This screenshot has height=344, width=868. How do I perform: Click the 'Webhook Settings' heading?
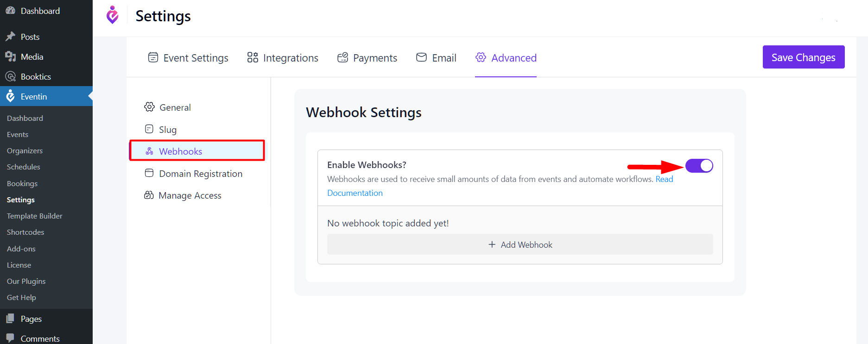pos(364,113)
